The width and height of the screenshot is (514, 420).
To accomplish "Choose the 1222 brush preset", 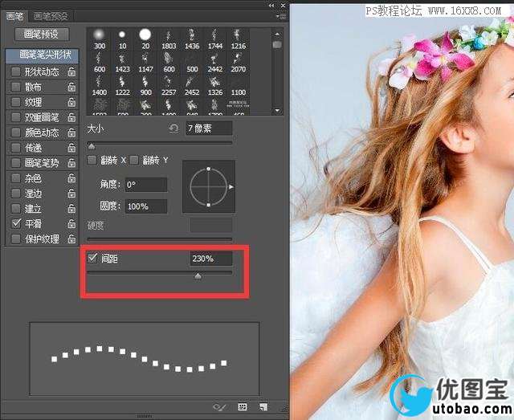I will click(122, 86).
